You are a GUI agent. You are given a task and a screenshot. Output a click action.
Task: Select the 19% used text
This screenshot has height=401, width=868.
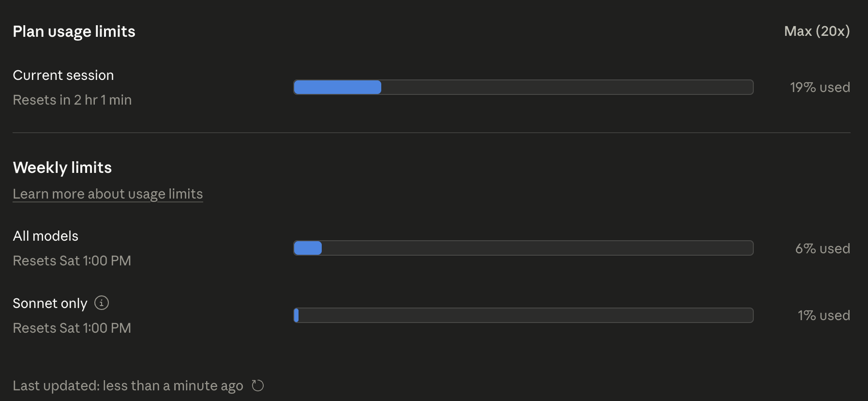click(x=820, y=87)
